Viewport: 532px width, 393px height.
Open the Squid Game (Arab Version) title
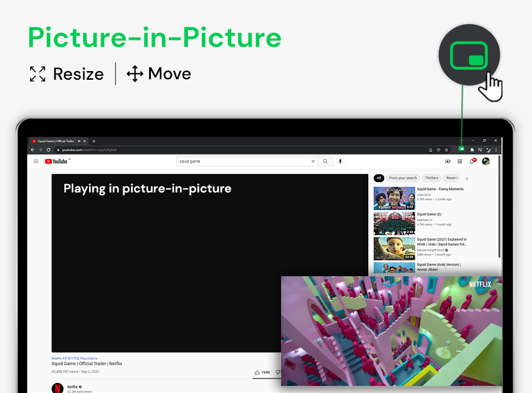[439, 267]
